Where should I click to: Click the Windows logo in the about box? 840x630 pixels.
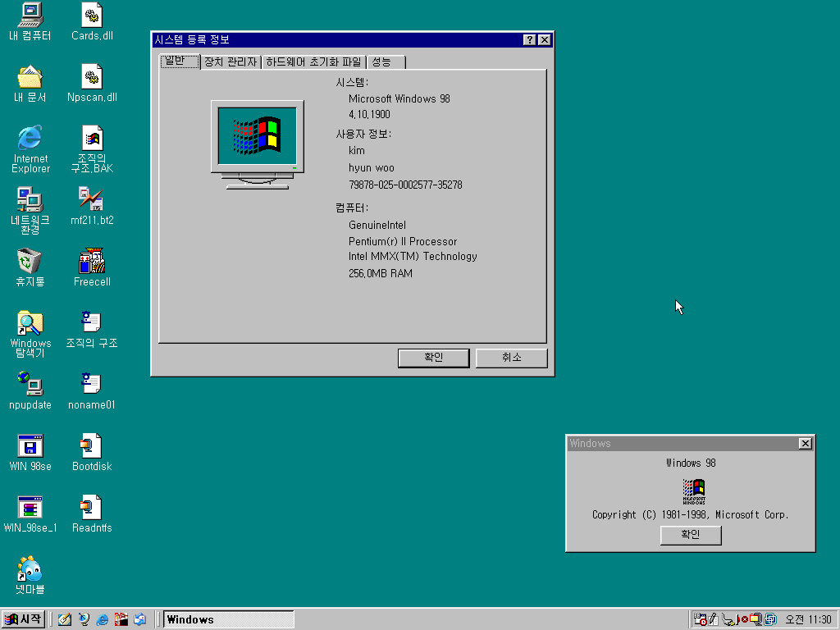694,492
